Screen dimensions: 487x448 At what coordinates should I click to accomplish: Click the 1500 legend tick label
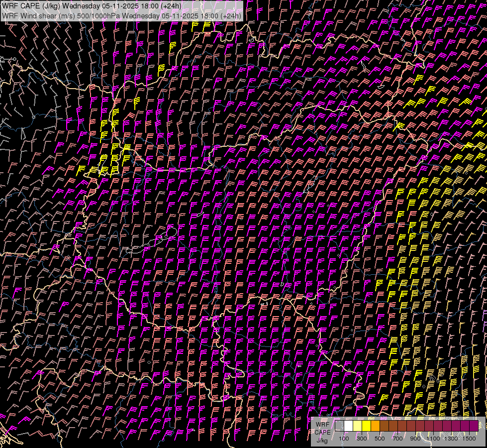pos(469,439)
